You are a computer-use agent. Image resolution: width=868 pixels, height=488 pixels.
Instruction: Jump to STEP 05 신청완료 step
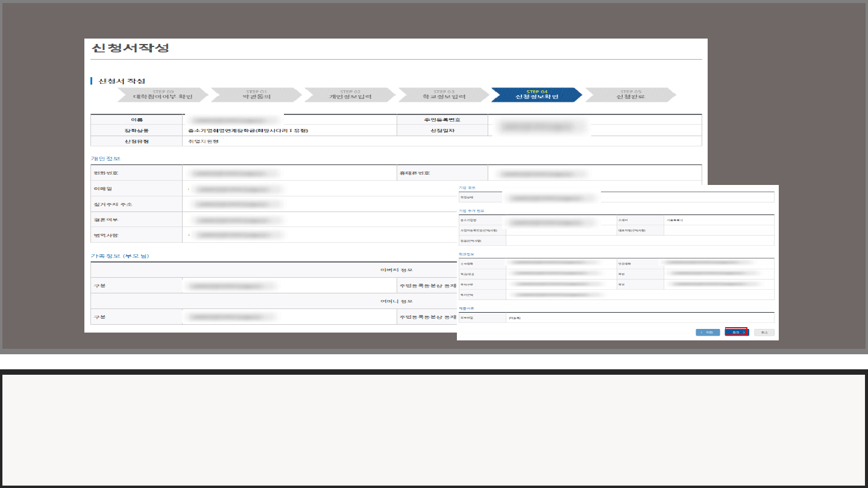[630, 95]
